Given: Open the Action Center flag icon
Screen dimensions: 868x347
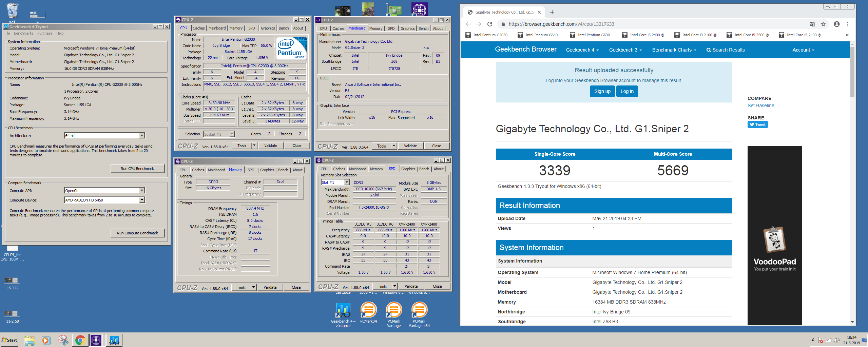Looking at the screenshot, I should (821, 340).
